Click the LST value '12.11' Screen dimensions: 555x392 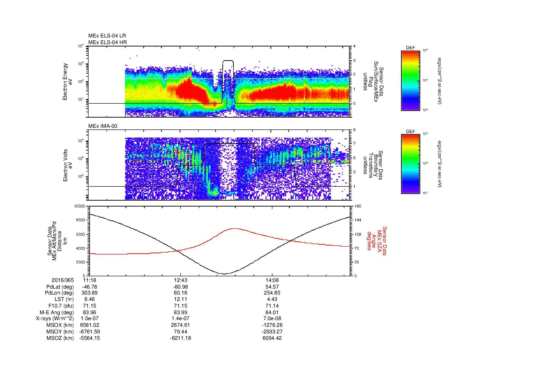180,299
